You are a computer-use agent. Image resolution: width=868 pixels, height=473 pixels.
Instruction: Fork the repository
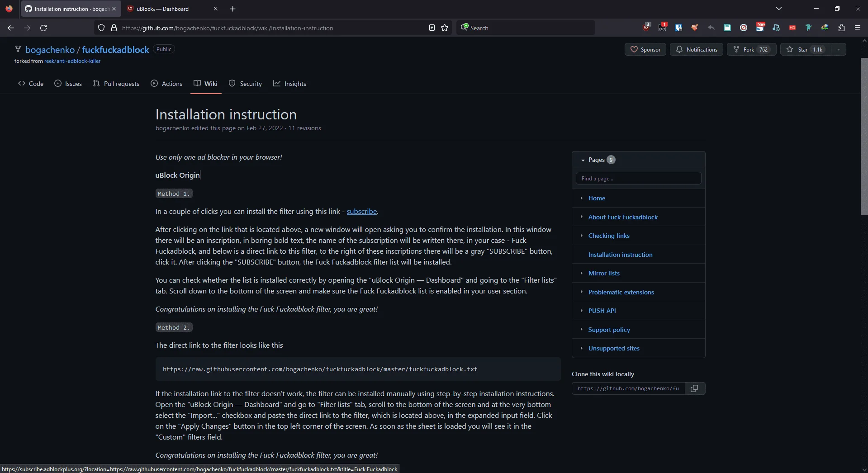pos(751,49)
